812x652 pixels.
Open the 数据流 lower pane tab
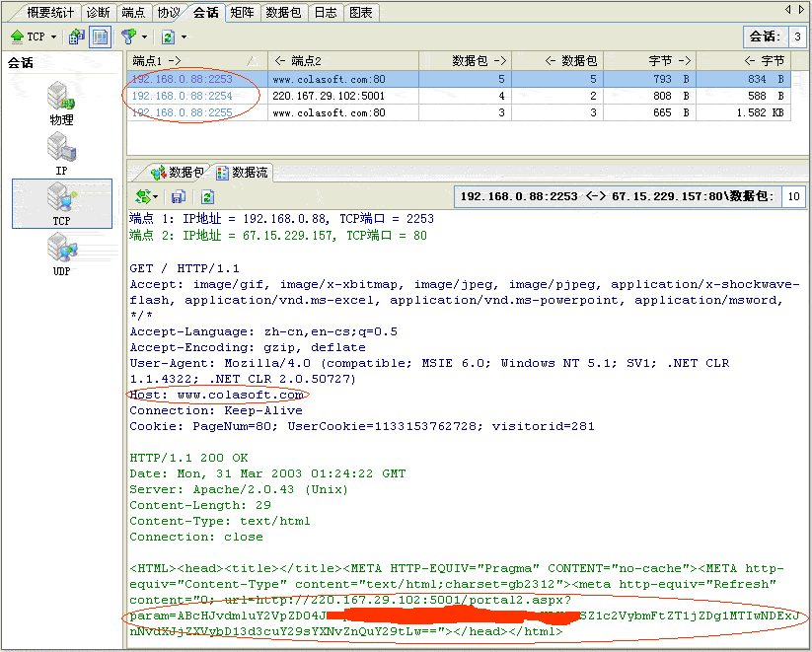click(x=243, y=173)
